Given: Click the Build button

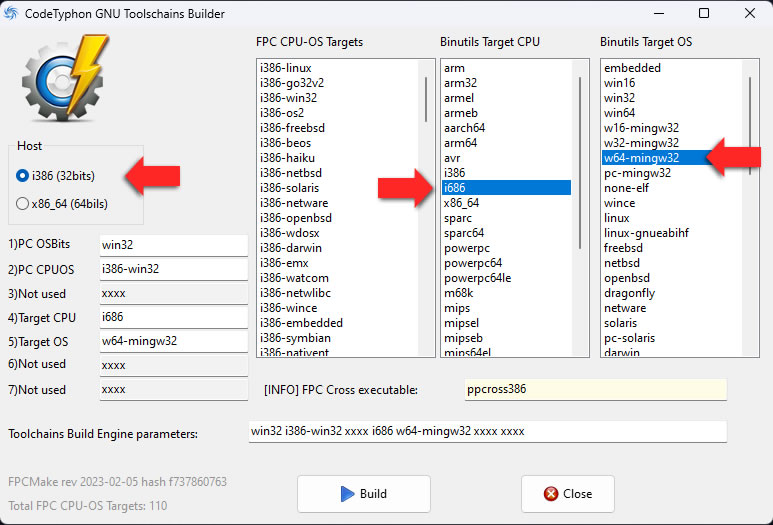Looking at the screenshot, I should pos(364,494).
